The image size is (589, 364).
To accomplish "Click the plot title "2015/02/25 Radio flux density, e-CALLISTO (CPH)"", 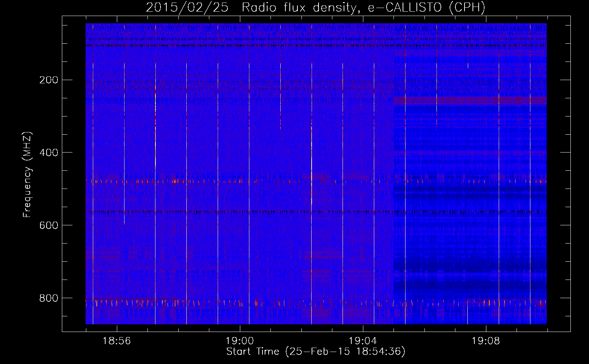I will click(316, 8).
